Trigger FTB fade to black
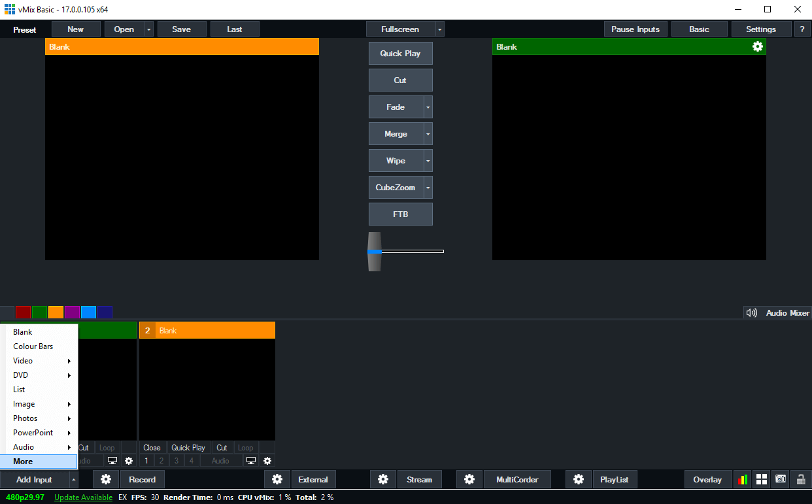Viewport: 812px width, 504px height. pyautogui.click(x=400, y=214)
